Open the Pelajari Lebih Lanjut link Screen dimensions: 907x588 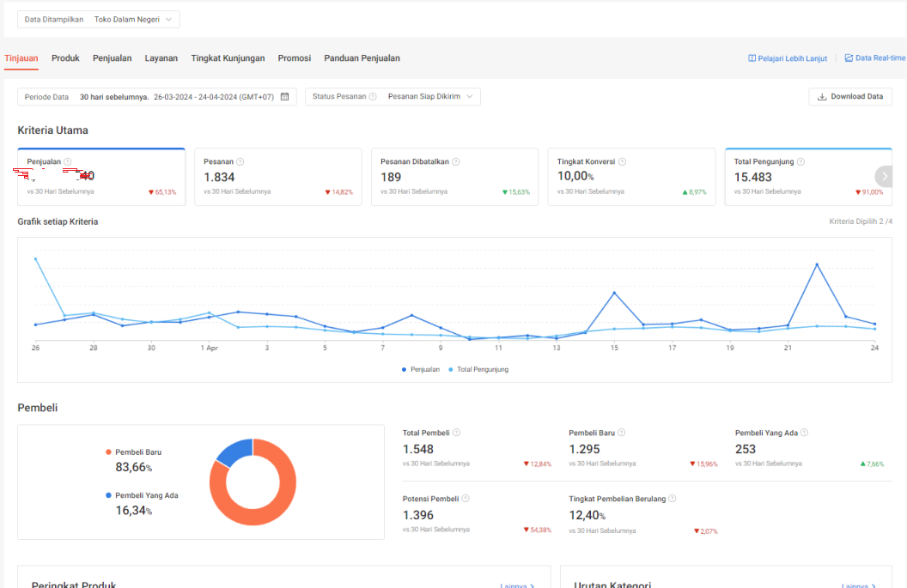click(x=788, y=58)
